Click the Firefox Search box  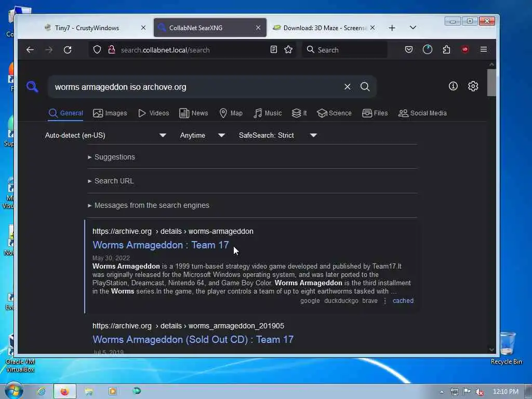coord(344,50)
